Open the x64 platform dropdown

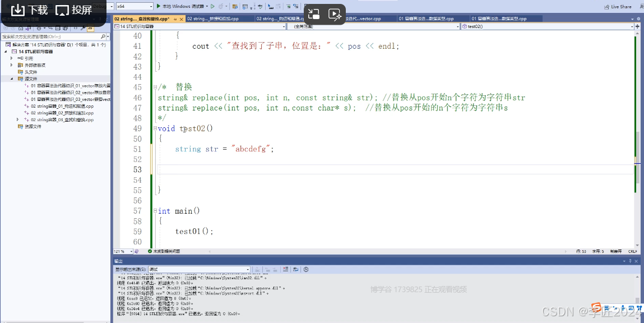(x=135, y=6)
